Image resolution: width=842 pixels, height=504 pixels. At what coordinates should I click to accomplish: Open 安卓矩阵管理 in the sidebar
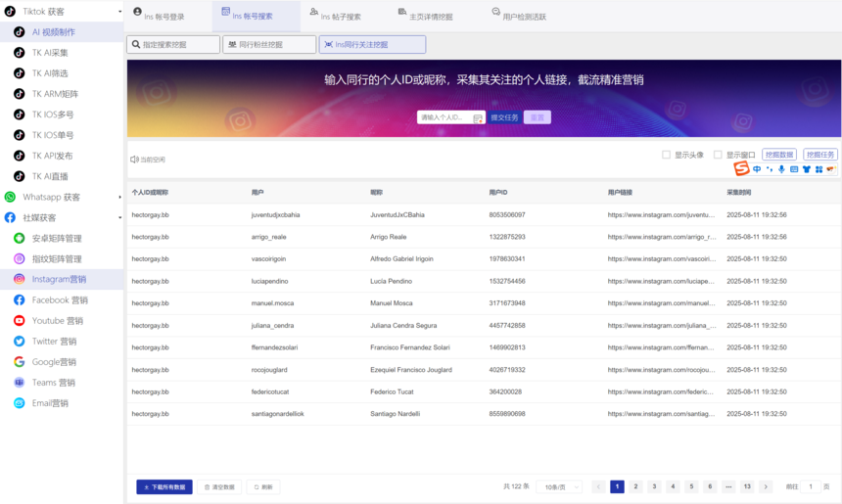tap(56, 239)
